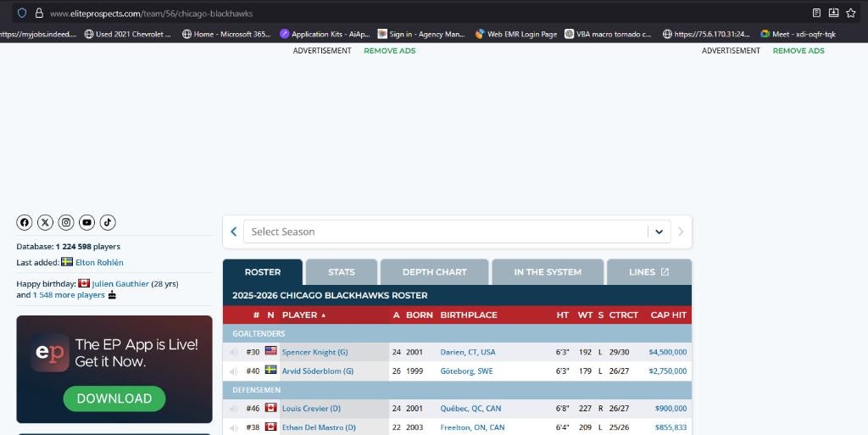Click the Canada flag next to Louis Crevier

pyautogui.click(x=270, y=407)
